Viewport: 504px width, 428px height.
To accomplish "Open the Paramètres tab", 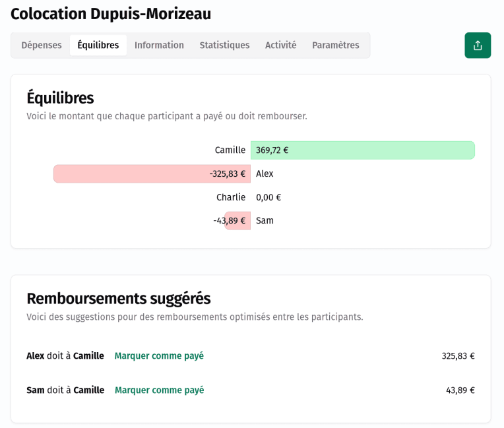I will click(x=335, y=46).
